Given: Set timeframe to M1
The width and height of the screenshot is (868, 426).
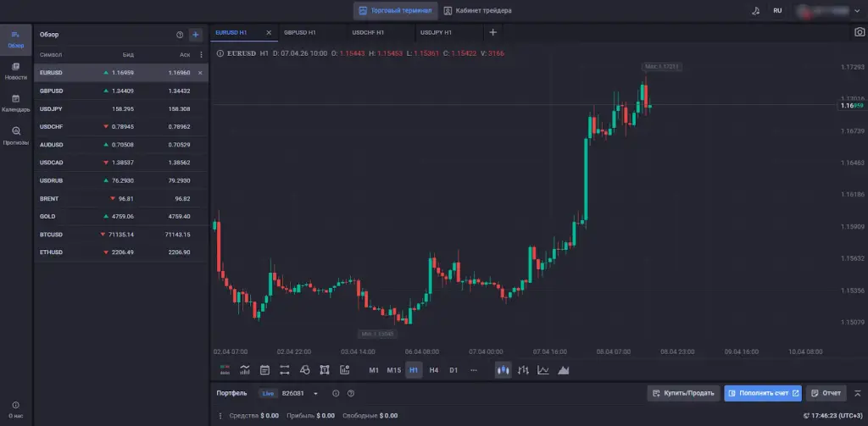Looking at the screenshot, I should pos(374,370).
